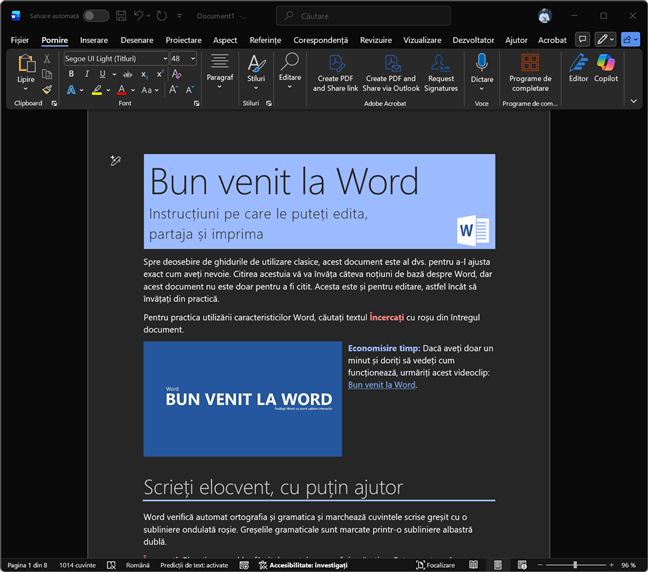Open the font color dropdown arrow
This screenshot has width=648, height=572.
pyautogui.click(x=133, y=90)
